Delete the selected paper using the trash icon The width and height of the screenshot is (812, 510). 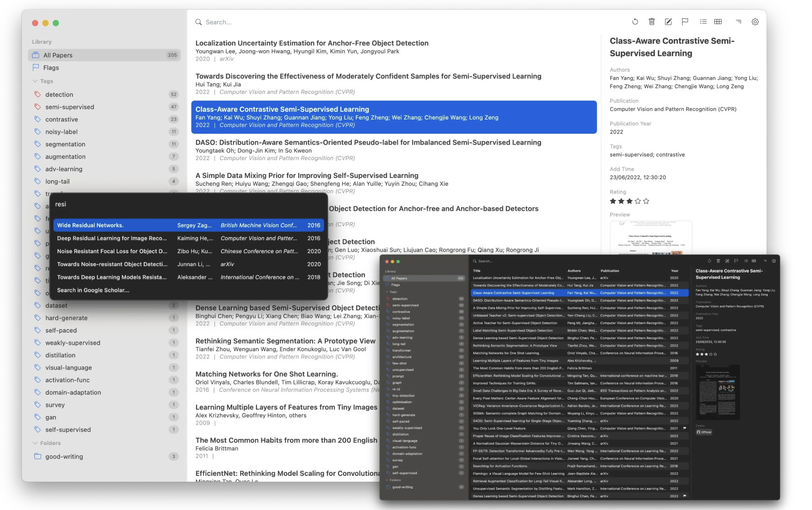(x=651, y=21)
